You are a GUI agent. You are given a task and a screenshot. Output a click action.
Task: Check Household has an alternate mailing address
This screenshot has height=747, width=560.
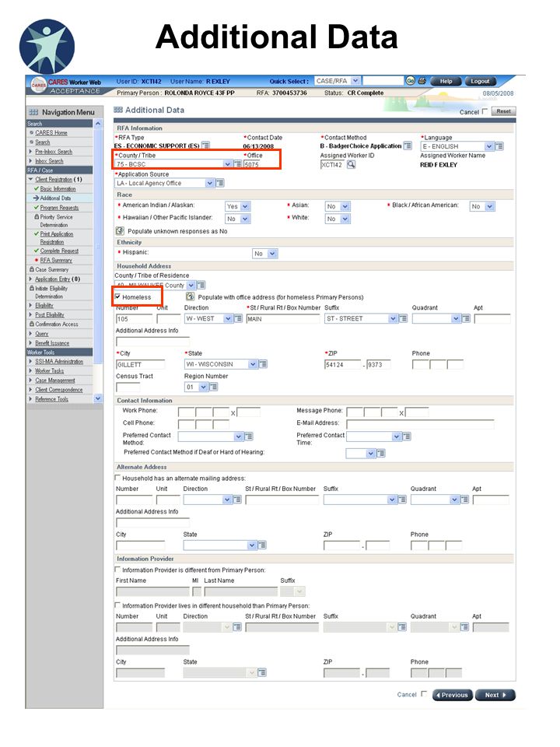coord(117,478)
